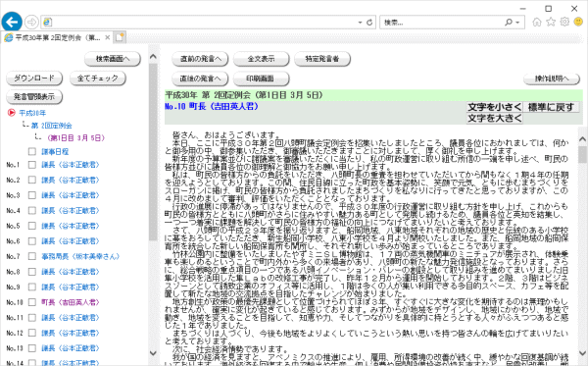Click the browser forward arrow

pos(31,23)
